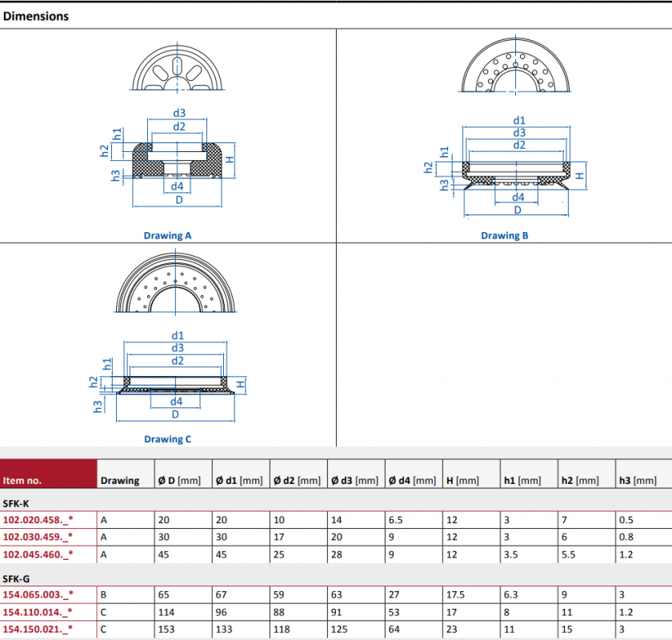Viewport: 672px width, 640px height.
Task: Click d3 value '63' for 154.065.003
Action: click(x=337, y=595)
